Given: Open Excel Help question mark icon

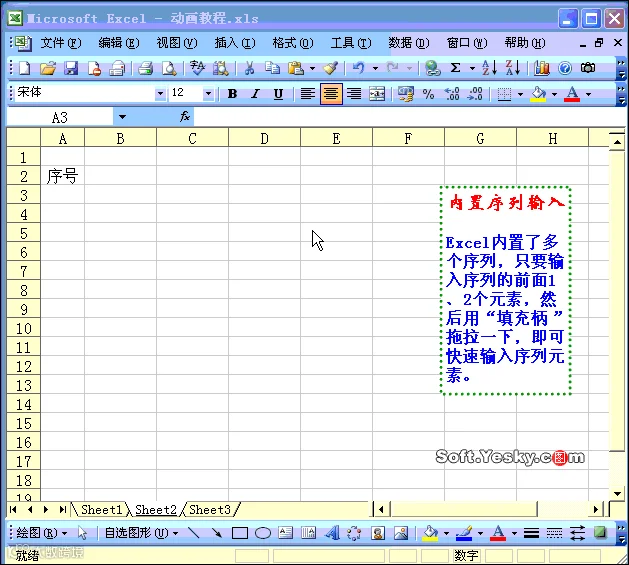Looking at the screenshot, I should (565, 68).
